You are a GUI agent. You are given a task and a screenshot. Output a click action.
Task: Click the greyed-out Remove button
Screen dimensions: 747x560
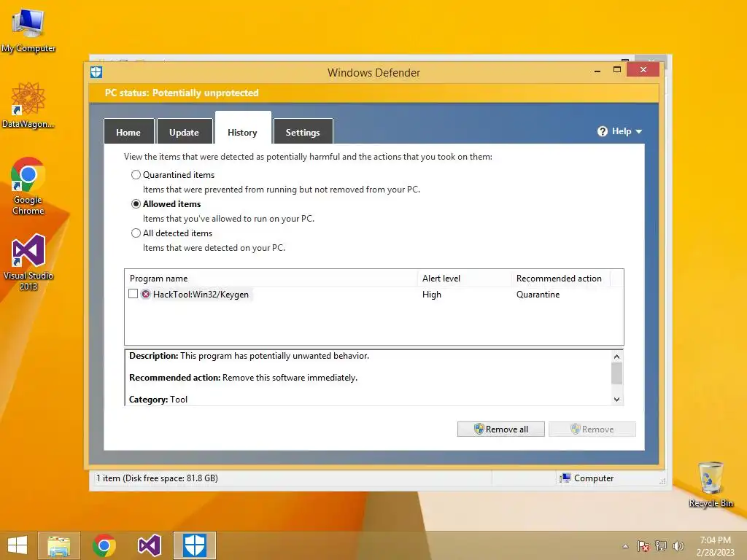coord(592,429)
